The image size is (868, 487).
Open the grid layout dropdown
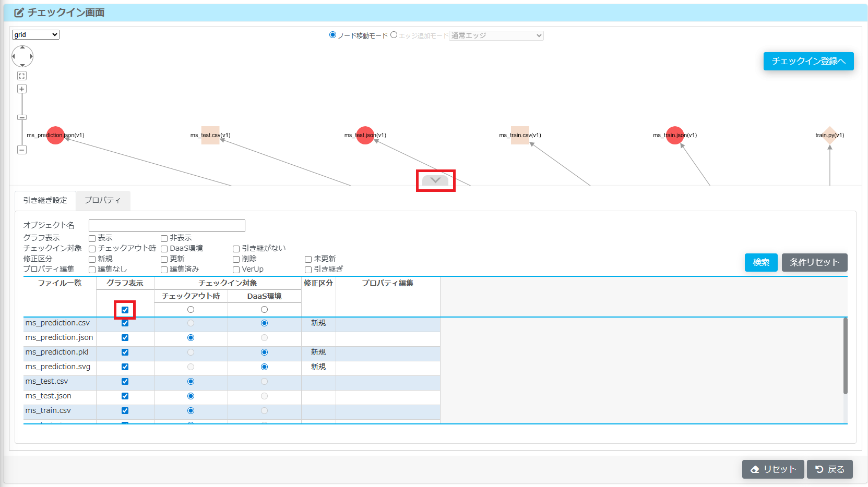point(35,35)
